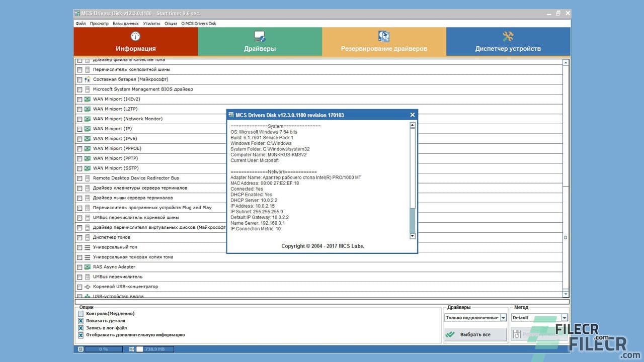Check the WAN Miniport (IKEv2) checkbox
This screenshot has width=644, height=362.
79,99
